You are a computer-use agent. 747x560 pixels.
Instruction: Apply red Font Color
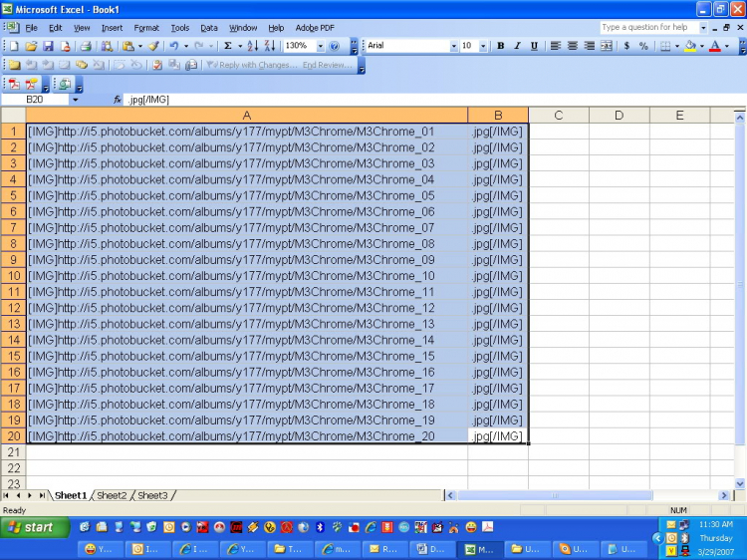tap(715, 46)
